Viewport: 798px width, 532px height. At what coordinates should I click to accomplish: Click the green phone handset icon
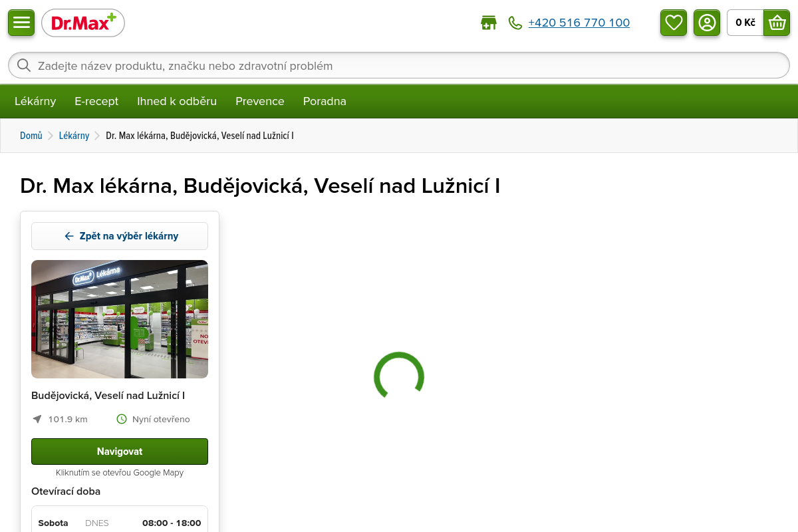click(515, 23)
